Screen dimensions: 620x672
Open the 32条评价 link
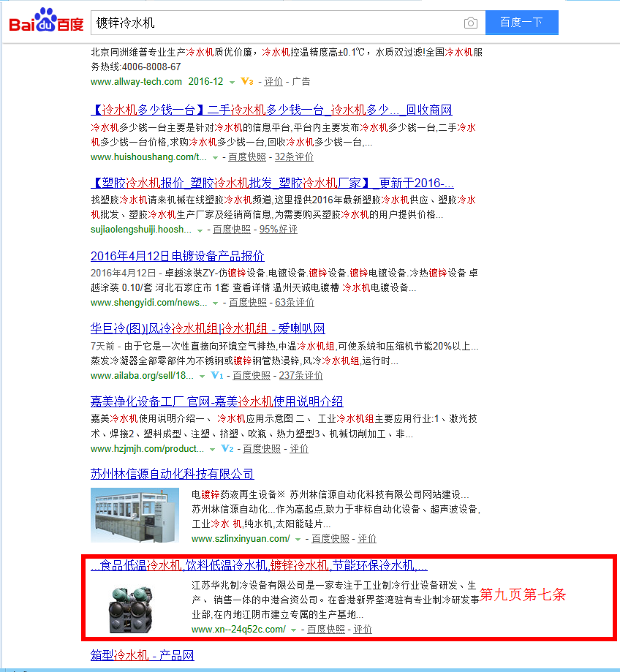tap(294, 157)
